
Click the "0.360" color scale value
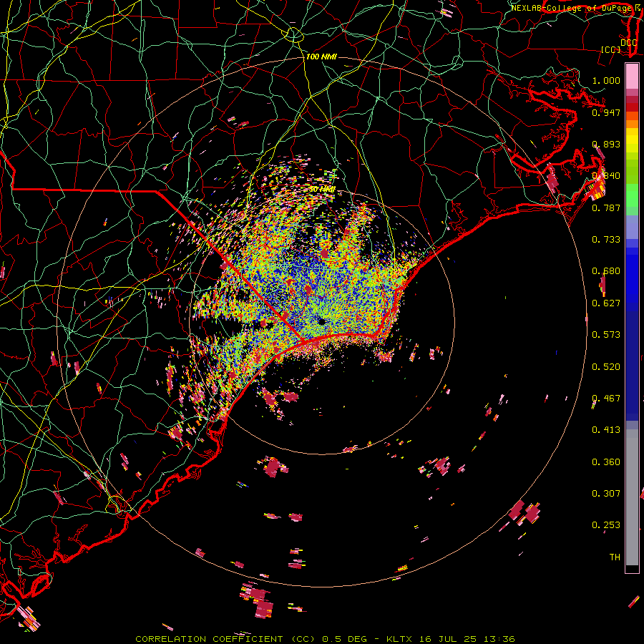606,462
